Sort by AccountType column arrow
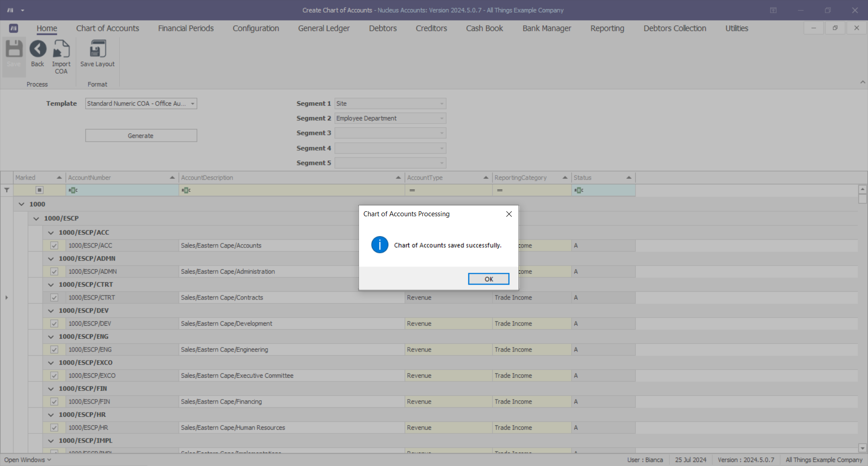The image size is (868, 466). (x=486, y=178)
